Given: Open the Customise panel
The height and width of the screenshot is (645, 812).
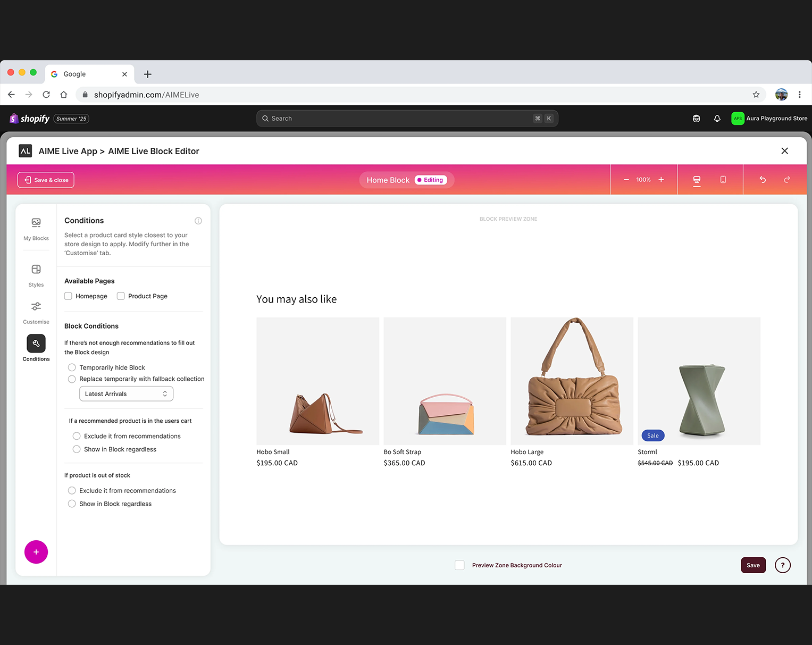Looking at the screenshot, I should click(36, 313).
